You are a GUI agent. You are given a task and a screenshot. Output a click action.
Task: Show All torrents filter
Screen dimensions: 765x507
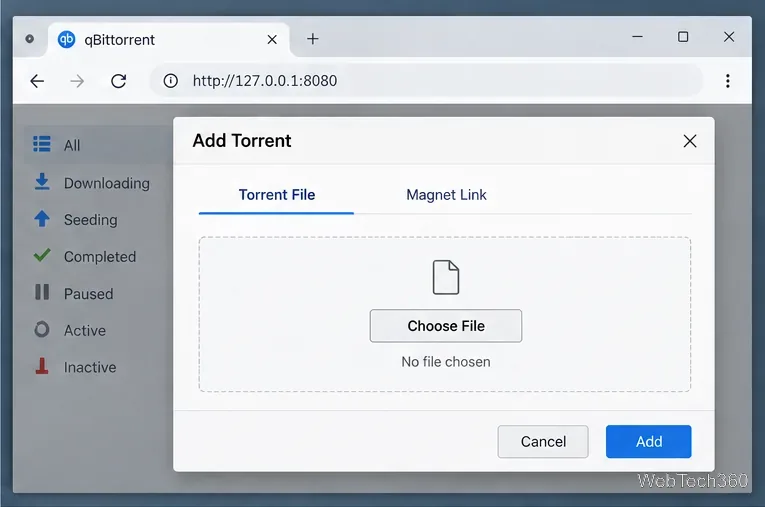98,145
